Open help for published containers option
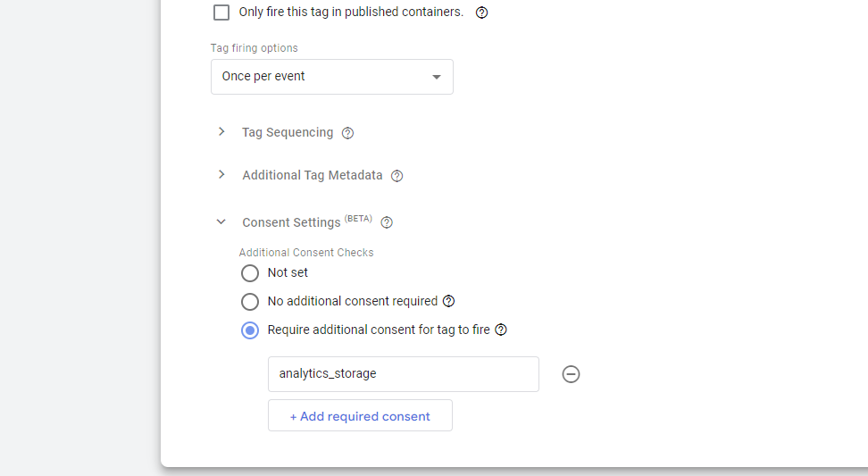Screen dimensions: 868x476 tap(481, 13)
